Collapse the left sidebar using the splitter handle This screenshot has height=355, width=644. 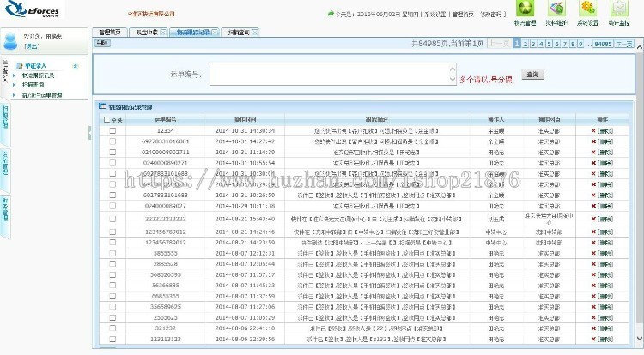(x=90, y=133)
